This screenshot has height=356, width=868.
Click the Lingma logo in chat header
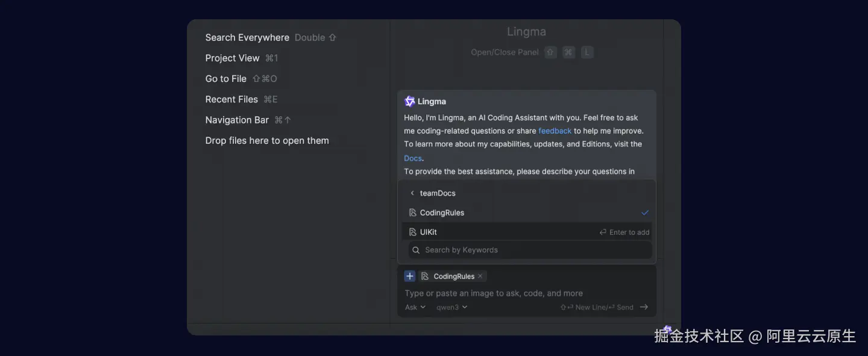(410, 101)
